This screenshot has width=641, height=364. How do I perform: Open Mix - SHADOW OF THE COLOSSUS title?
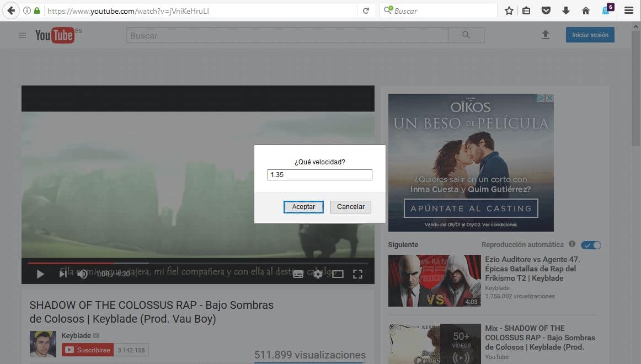coord(540,338)
